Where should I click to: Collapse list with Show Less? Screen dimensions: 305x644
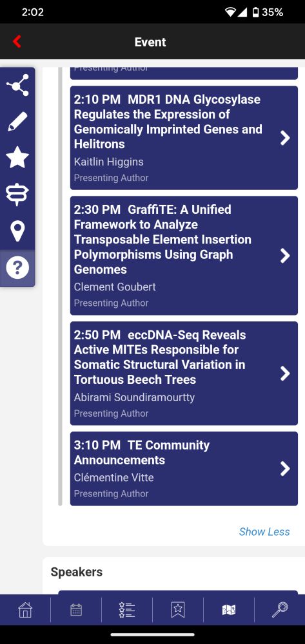tap(264, 531)
